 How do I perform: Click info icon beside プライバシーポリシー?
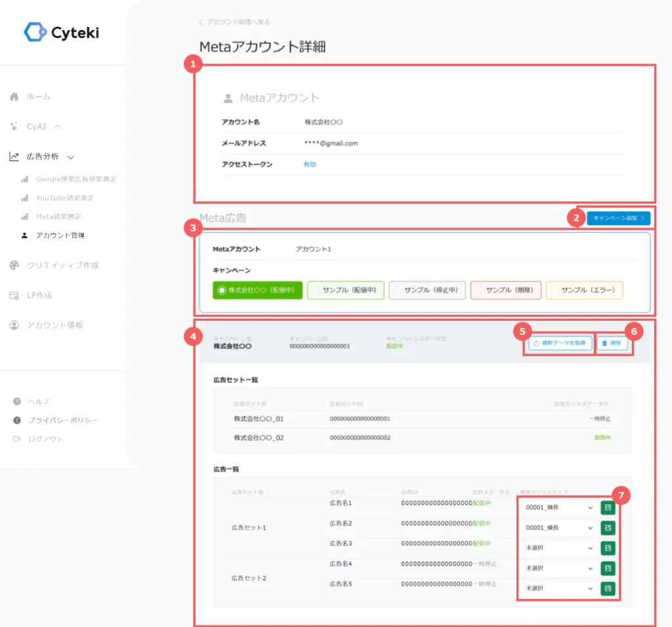pyautogui.click(x=17, y=420)
